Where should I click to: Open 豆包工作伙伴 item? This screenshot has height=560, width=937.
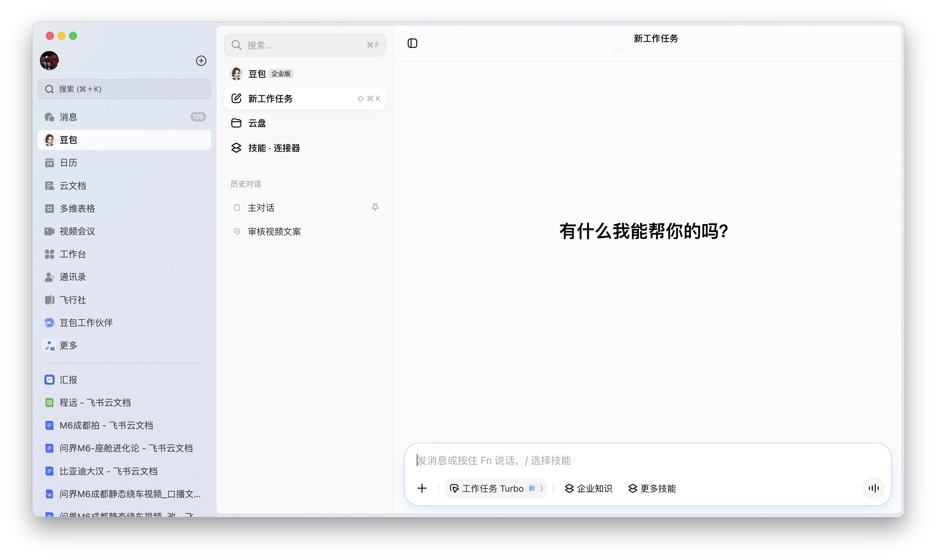click(124, 323)
